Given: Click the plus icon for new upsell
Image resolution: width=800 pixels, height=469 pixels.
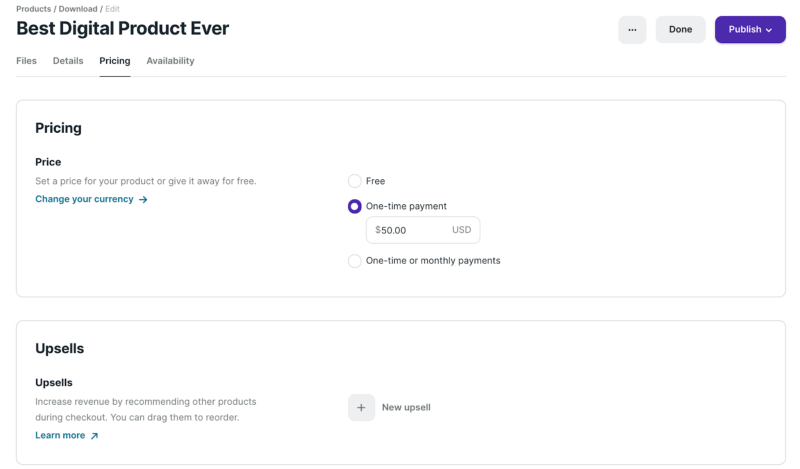Looking at the screenshot, I should click(361, 407).
